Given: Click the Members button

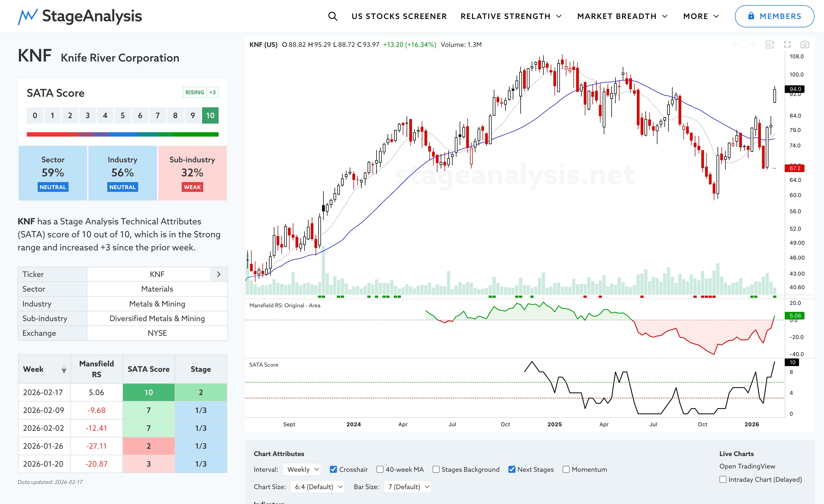Looking at the screenshot, I should coord(774,16).
